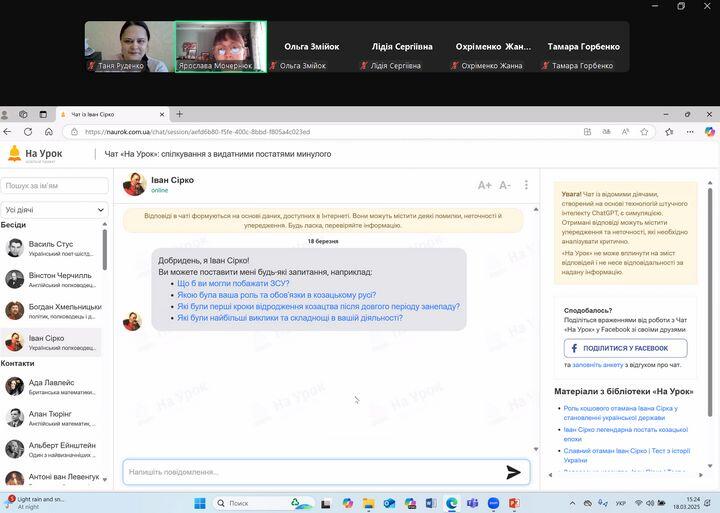This screenshot has width=720, height=513.
Task: Send the message with the arrow icon
Action: [x=513, y=472]
